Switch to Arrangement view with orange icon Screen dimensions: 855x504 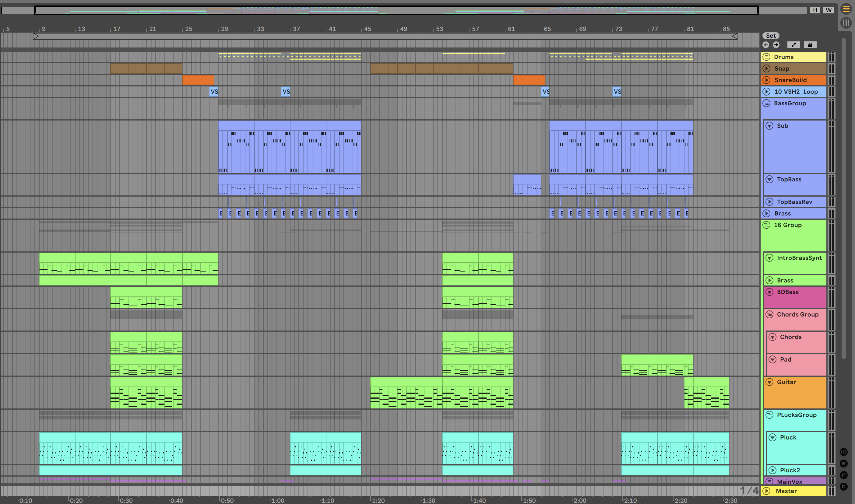tap(846, 9)
